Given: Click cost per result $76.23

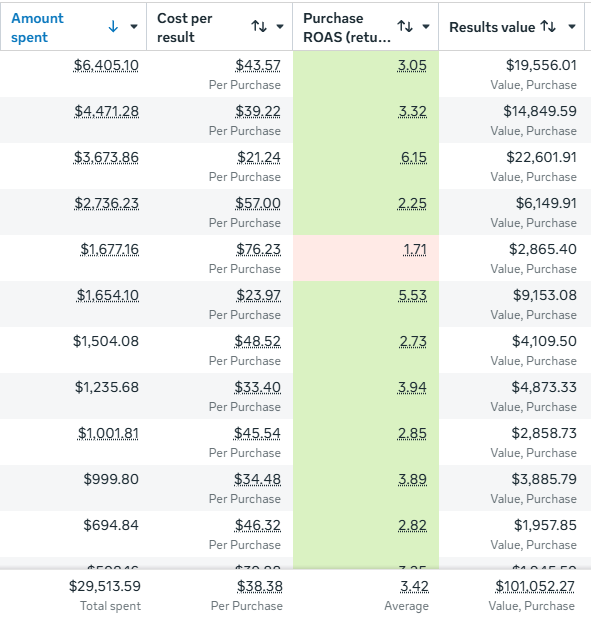Looking at the screenshot, I should [x=258, y=249].
